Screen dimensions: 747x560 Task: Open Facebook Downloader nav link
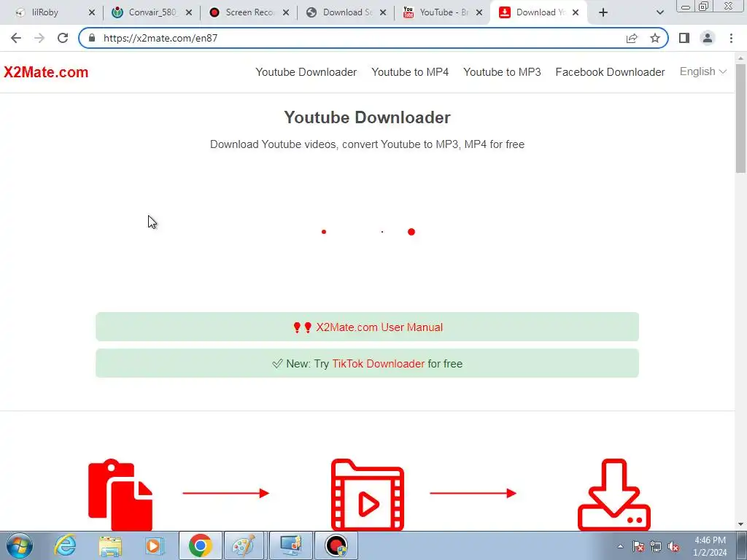[x=611, y=72]
